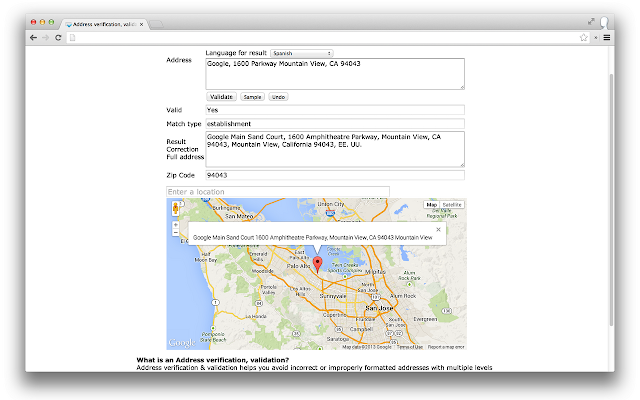Click the browser forward arrow
The height and width of the screenshot is (400, 640).
click(46, 38)
